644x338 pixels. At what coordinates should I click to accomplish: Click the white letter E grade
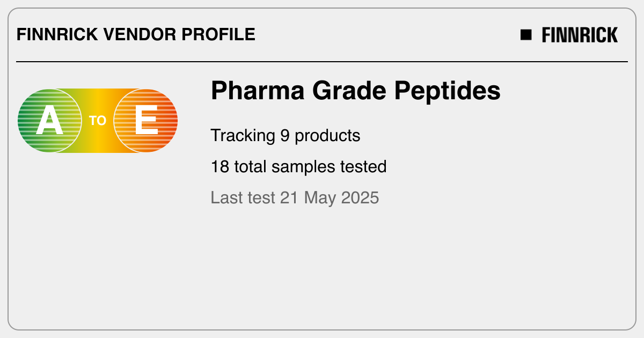click(x=146, y=121)
